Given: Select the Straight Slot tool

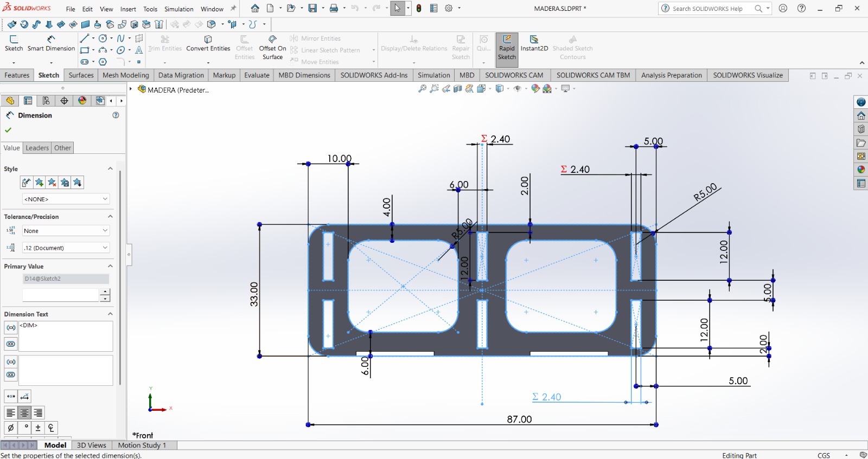Looking at the screenshot, I should pos(84,62).
